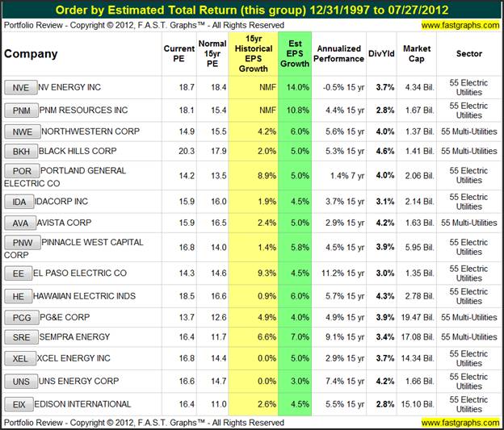
Task: Click the Normal 15yr PE header
Action: click(212, 53)
